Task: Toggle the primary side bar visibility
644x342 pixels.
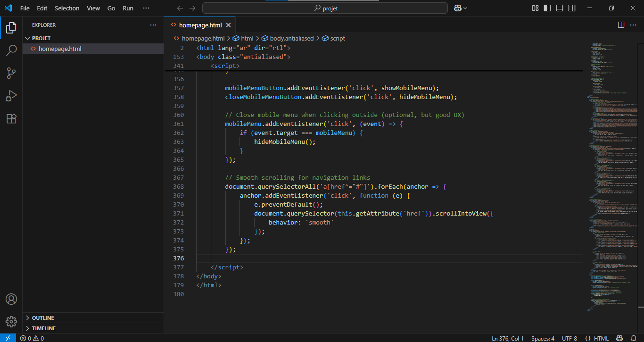Action: coord(547,8)
